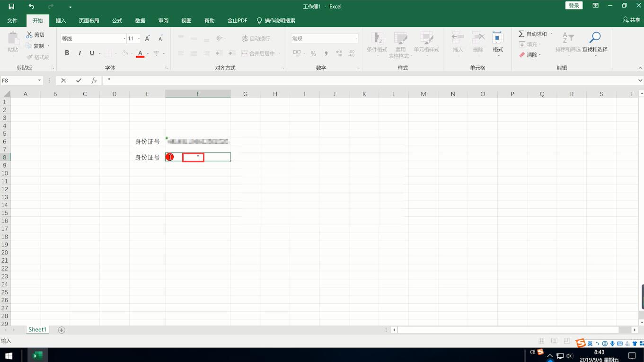This screenshot has height=362, width=644.
Task: Click the Sign in (登录) button
Action: 574,6
